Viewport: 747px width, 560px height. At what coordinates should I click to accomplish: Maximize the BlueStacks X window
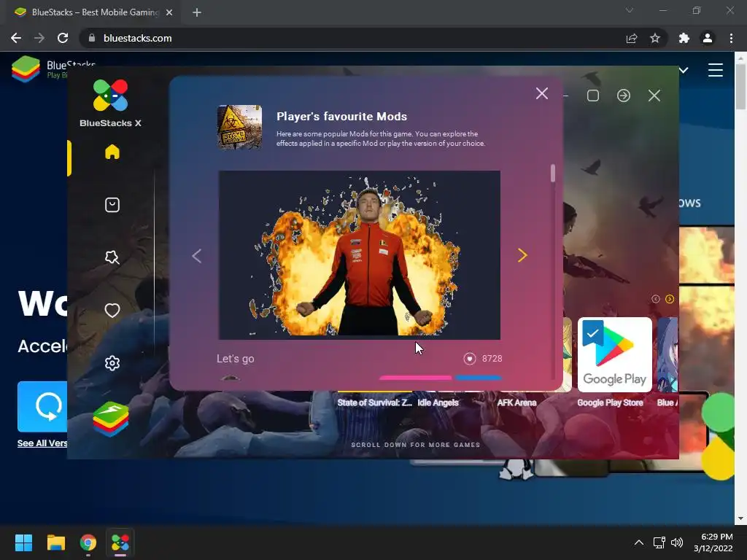(592, 96)
